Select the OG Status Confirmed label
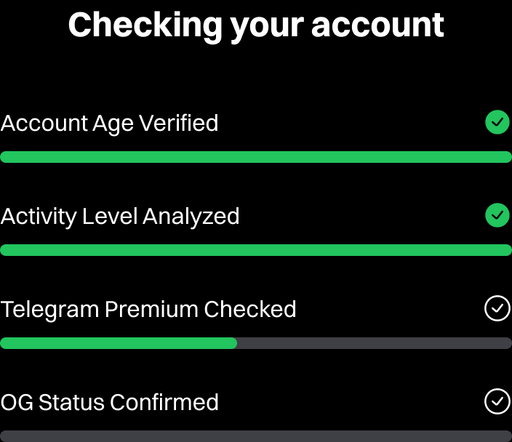The image size is (512, 442). point(109,403)
